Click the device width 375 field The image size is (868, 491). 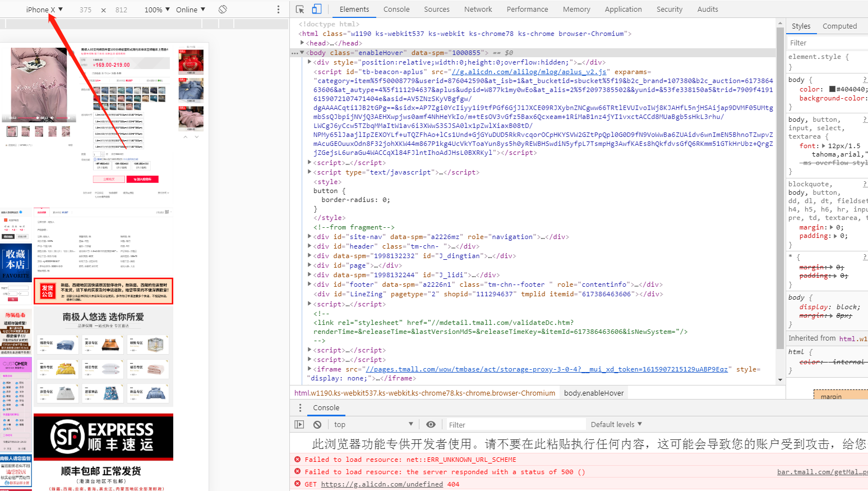(x=85, y=10)
